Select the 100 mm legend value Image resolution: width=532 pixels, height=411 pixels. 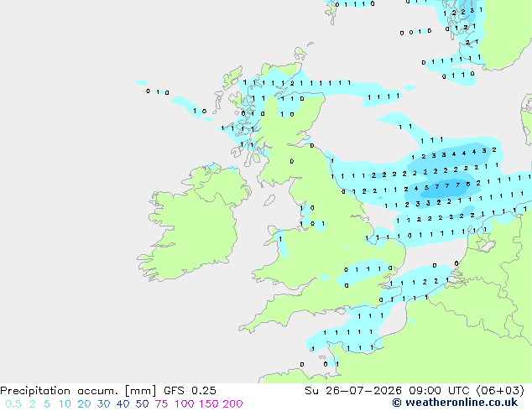[x=185, y=404]
